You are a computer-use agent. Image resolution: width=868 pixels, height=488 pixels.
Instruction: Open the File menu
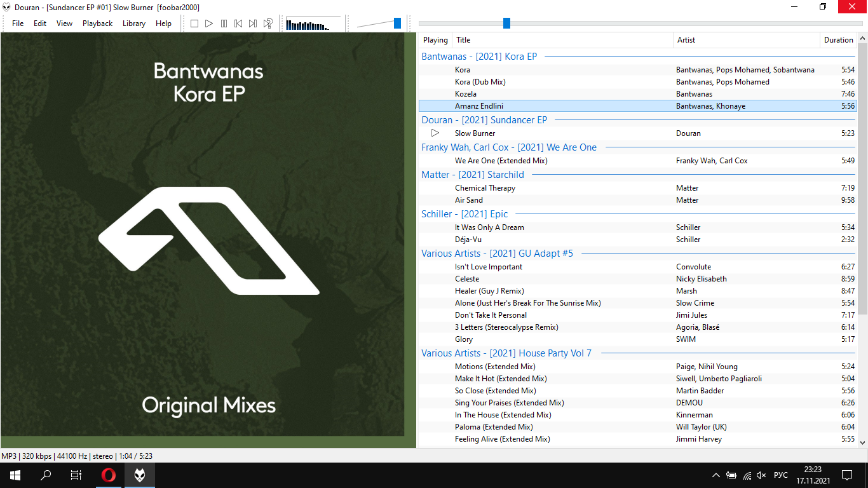click(18, 24)
